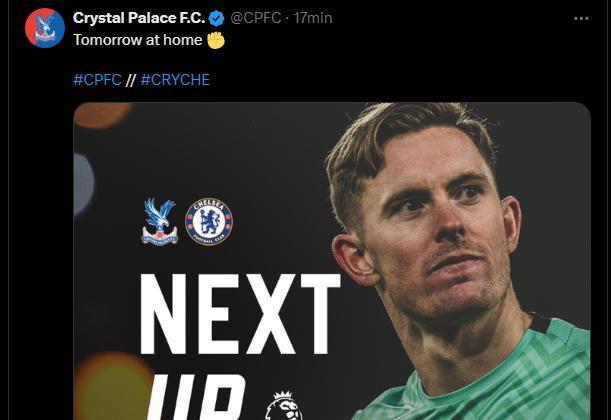
Task: Click the "Tomorrow at home" tweet text
Action: coord(138,40)
